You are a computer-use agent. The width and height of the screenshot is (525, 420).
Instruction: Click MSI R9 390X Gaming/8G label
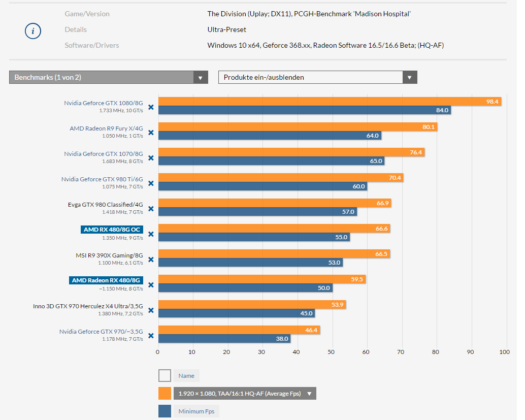(x=109, y=255)
